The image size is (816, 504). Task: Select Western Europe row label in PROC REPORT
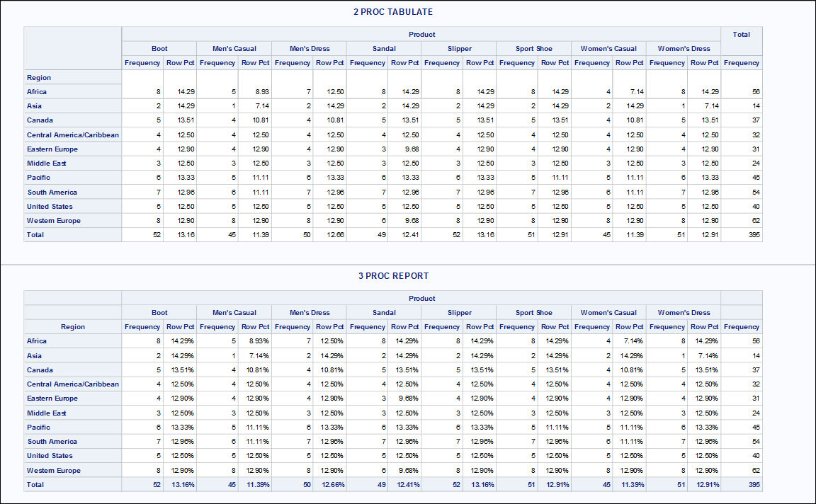click(54, 471)
